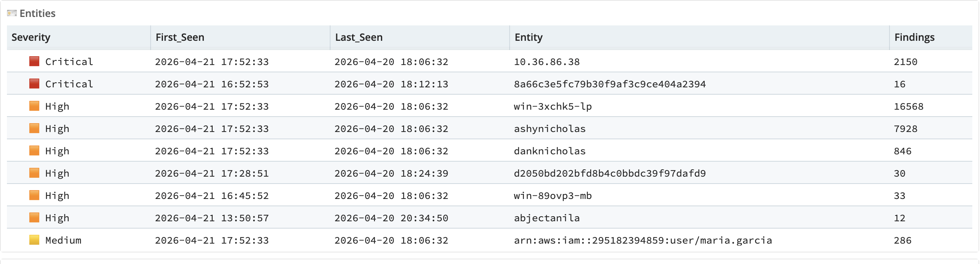The height and width of the screenshot is (264, 980).
Task: Open entity 10.36.86.38
Action: pos(547,62)
